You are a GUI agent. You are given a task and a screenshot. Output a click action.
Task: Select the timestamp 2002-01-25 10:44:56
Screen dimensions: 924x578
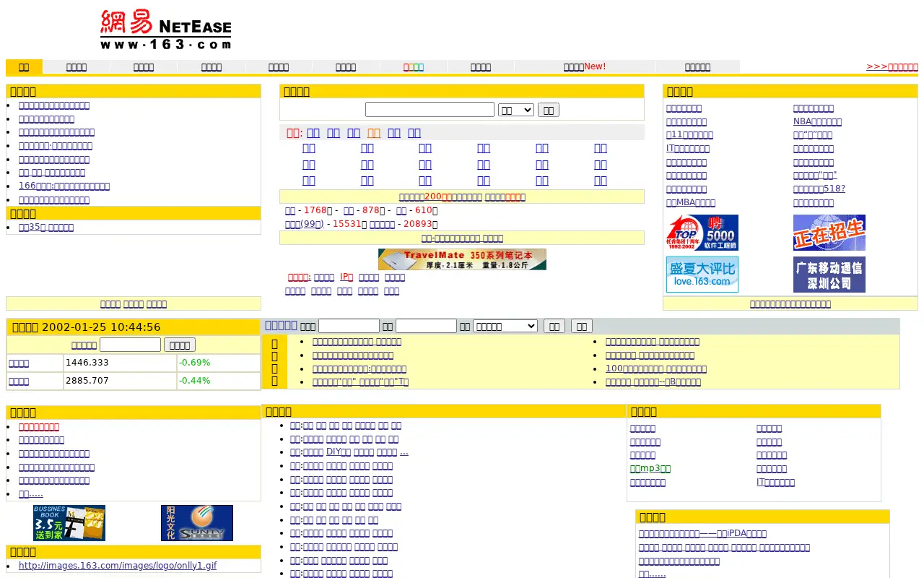coord(101,327)
